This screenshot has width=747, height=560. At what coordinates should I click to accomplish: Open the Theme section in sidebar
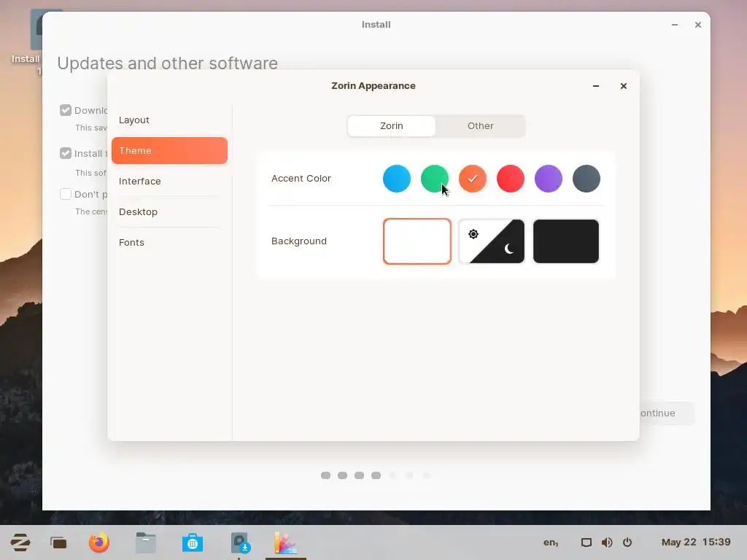169,150
